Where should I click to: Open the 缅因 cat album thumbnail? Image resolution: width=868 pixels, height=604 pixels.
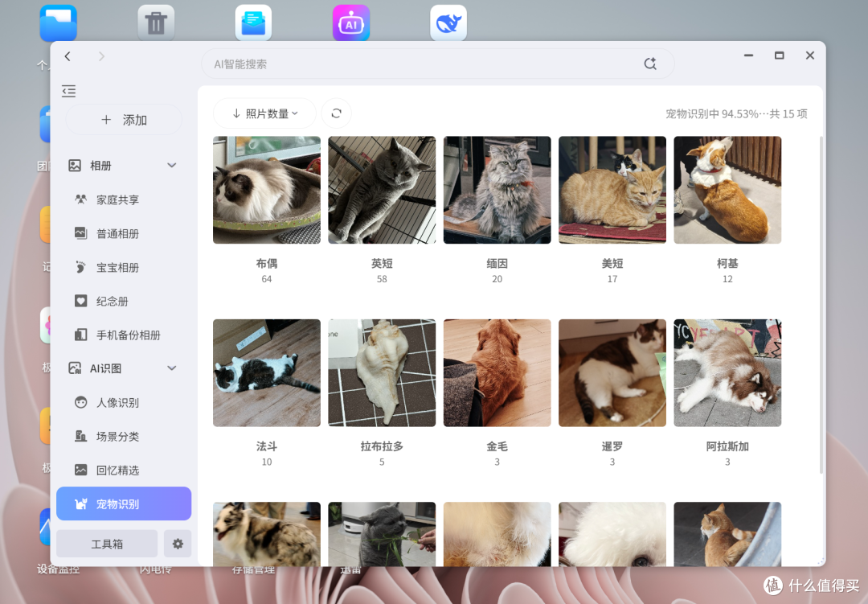(x=497, y=190)
